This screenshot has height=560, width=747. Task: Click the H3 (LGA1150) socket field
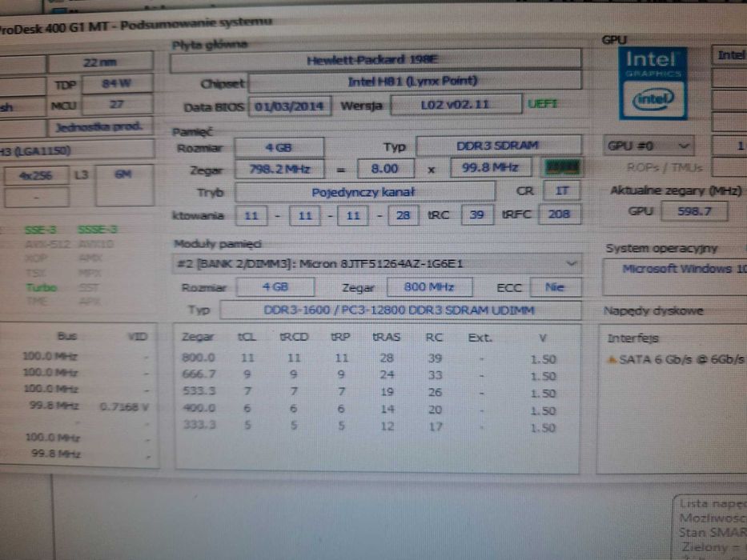pos(76,151)
